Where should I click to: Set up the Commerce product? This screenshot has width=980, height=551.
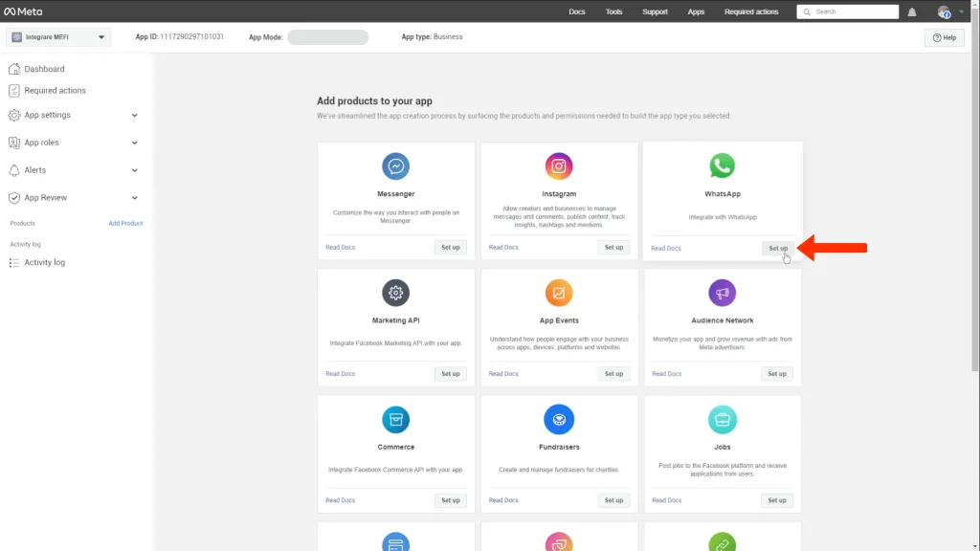click(450, 500)
